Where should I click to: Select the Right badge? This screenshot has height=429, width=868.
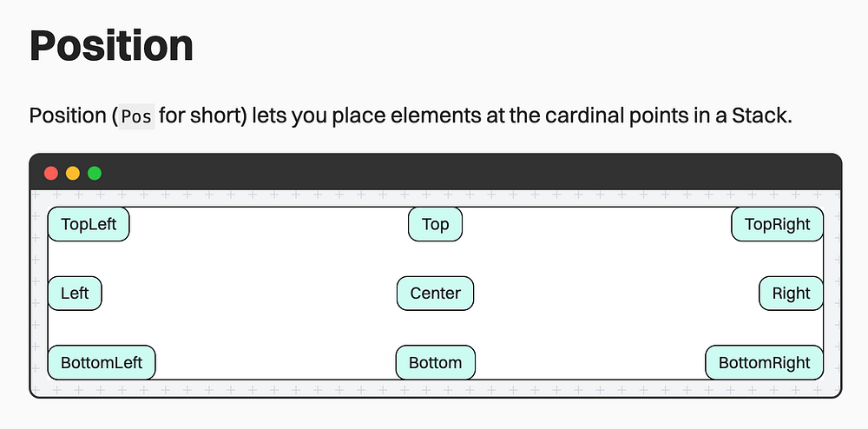click(791, 294)
